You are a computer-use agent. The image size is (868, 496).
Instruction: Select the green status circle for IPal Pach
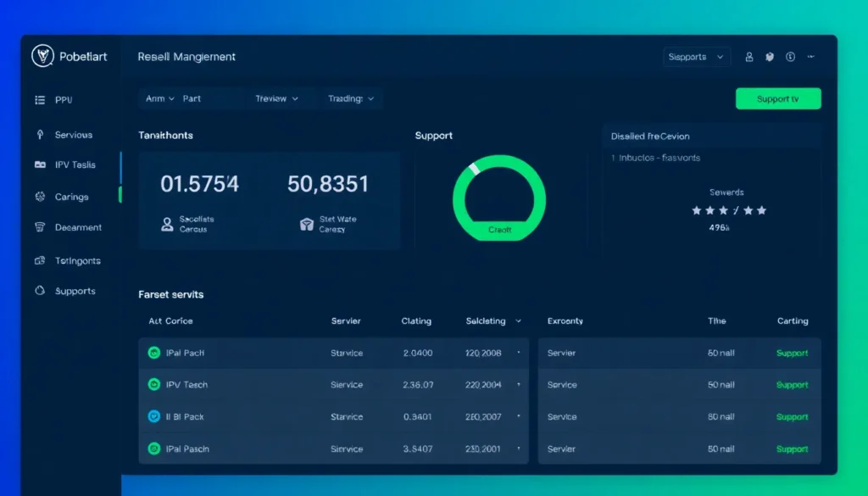[153, 353]
